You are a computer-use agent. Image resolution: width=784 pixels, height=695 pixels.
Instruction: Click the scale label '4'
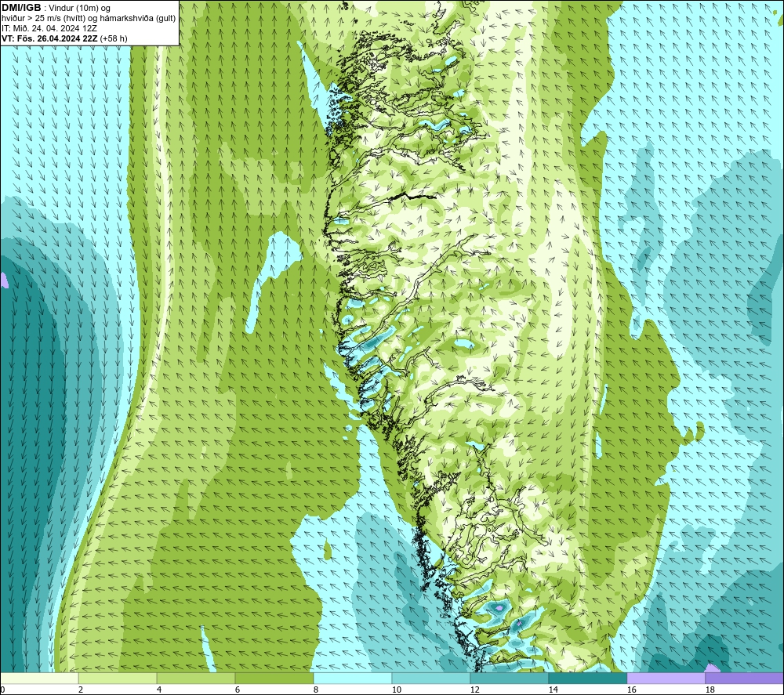[159, 690]
